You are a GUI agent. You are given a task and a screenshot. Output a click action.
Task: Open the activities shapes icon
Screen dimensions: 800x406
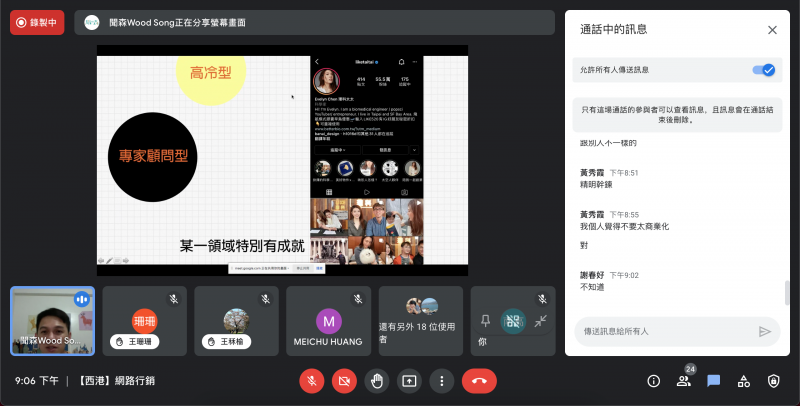743,381
